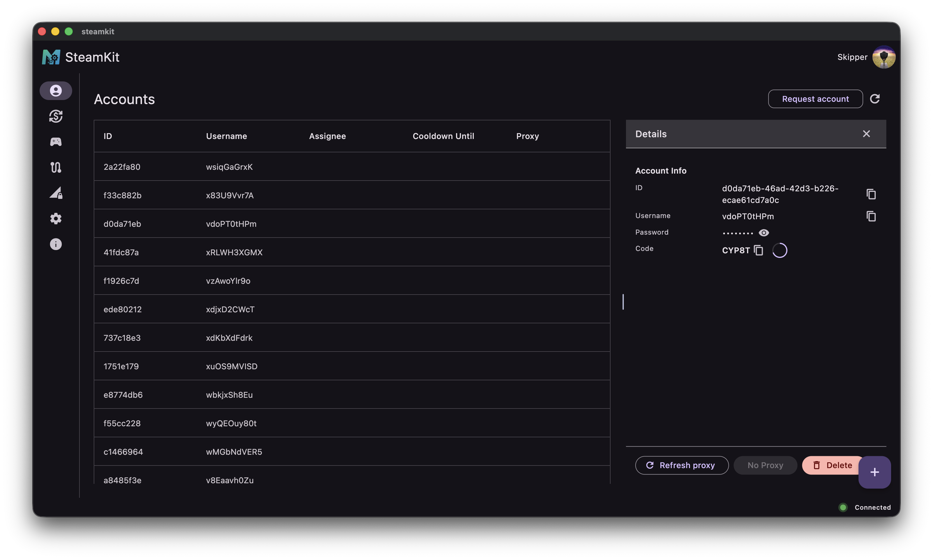Screen dimensions: 933x560
Task: Click the Skipper profile avatar
Action: tap(884, 57)
